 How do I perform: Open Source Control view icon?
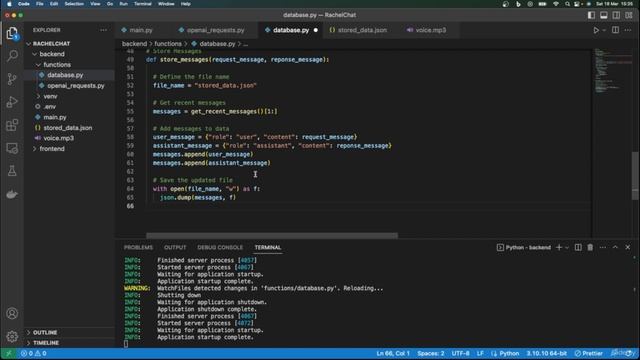point(12,79)
